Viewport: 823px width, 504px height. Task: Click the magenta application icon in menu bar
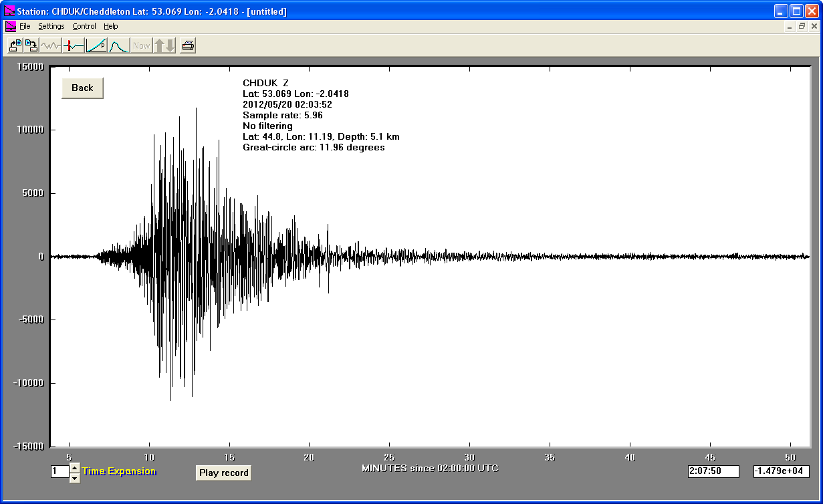(10, 26)
